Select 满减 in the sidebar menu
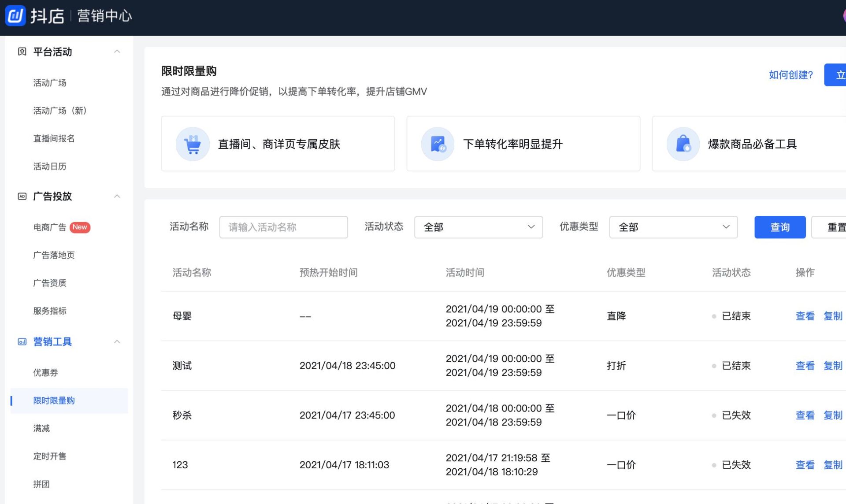The width and height of the screenshot is (846, 504). (x=41, y=428)
